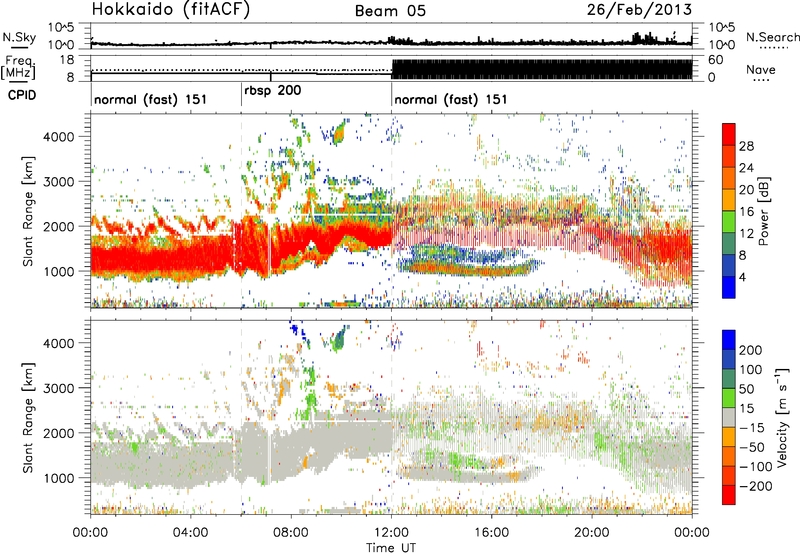Click the "Hokkaido (fitACF)" plot title

[171, 10]
